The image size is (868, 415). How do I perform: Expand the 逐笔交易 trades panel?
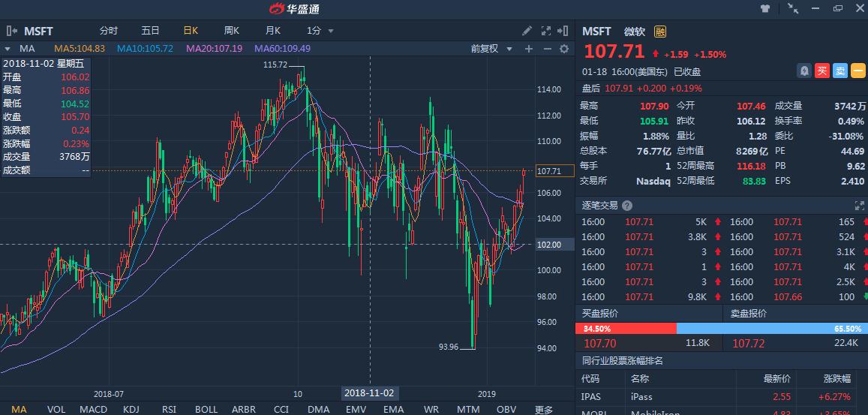pyautogui.click(x=860, y=206)
